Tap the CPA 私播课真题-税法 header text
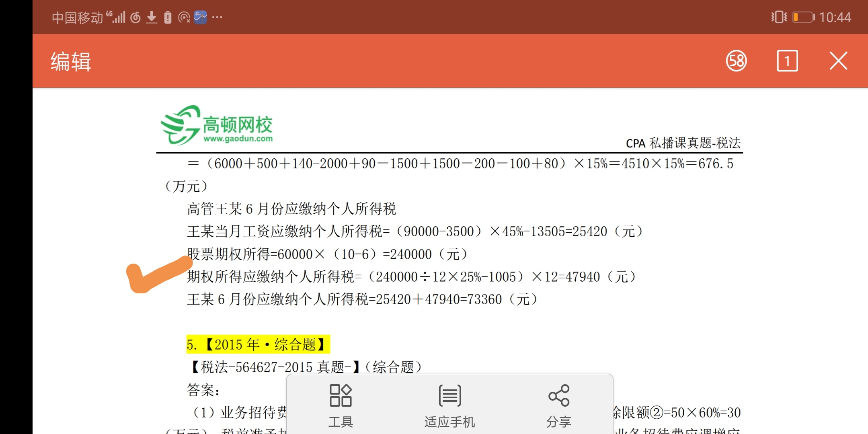 [683, 143]
